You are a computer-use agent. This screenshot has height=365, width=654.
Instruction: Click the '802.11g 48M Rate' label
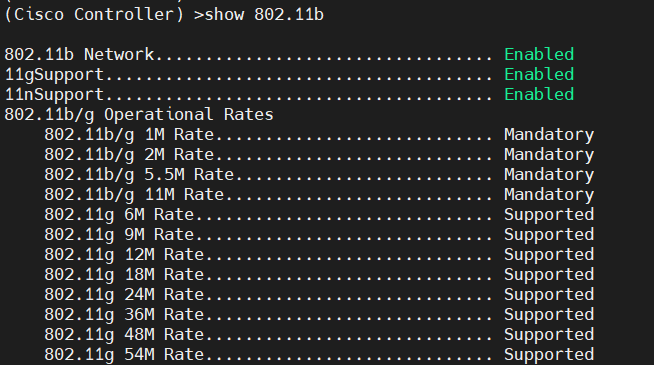(x=124, y=335)
